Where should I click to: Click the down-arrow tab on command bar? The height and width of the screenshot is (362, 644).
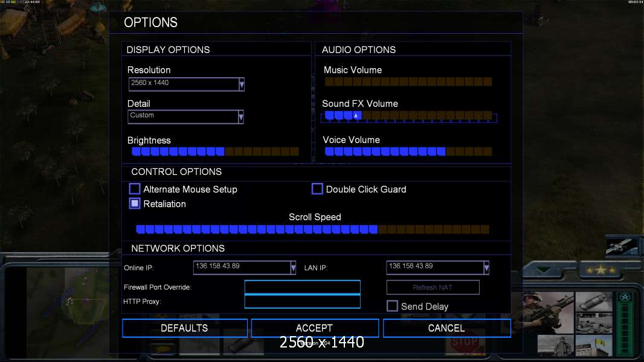(x=544, y=270)
